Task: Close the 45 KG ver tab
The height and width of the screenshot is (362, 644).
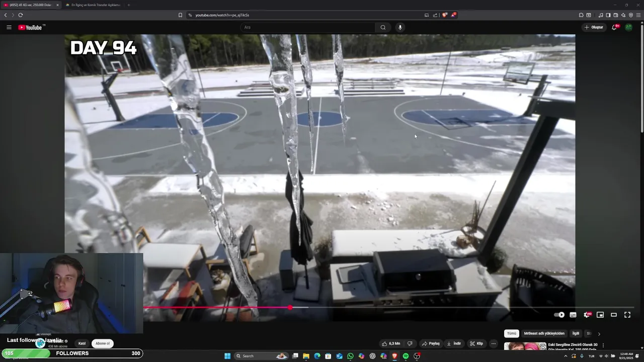Action: click(57, 5)
